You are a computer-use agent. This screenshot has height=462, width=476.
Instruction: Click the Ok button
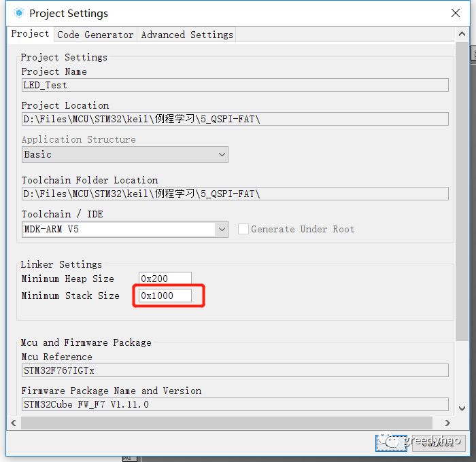[391, 443]
